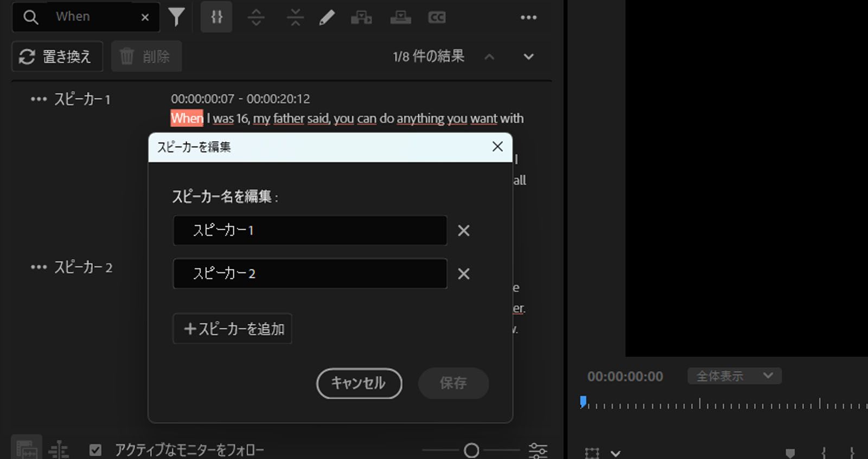Click the safe margins frame icon
The height and width of the screenshot is (459, 868).
(592, 453)
